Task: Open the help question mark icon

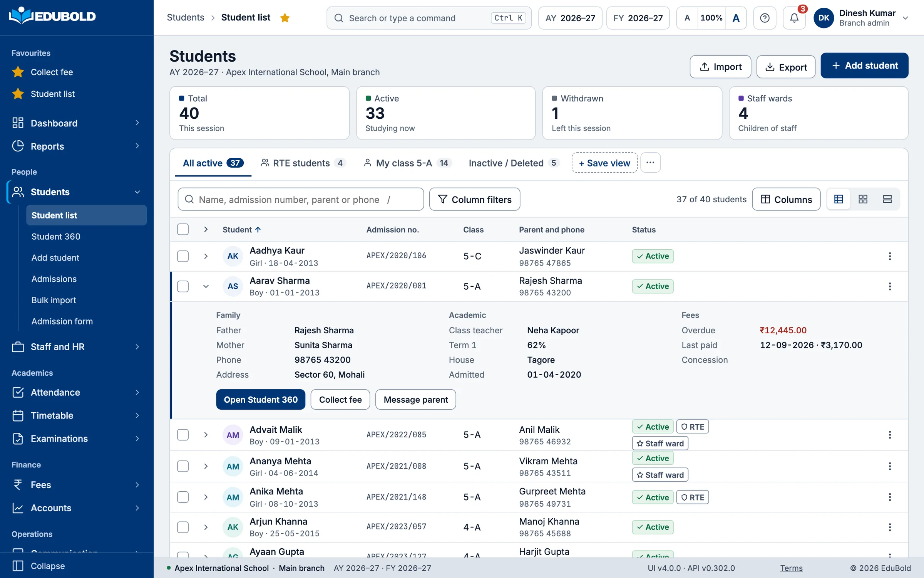Action: tap(765, 18)
